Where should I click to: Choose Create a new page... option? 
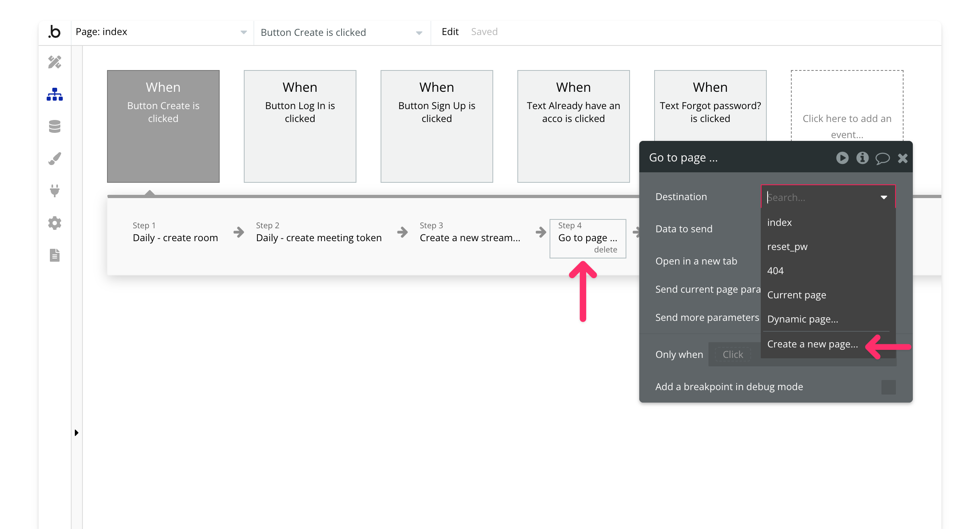tap(812, 344)
